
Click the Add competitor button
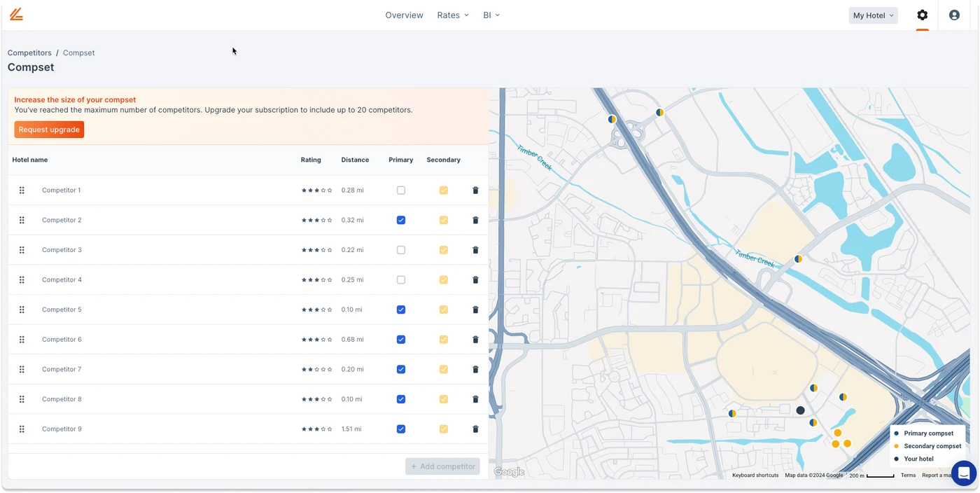[x=442, y=466]
